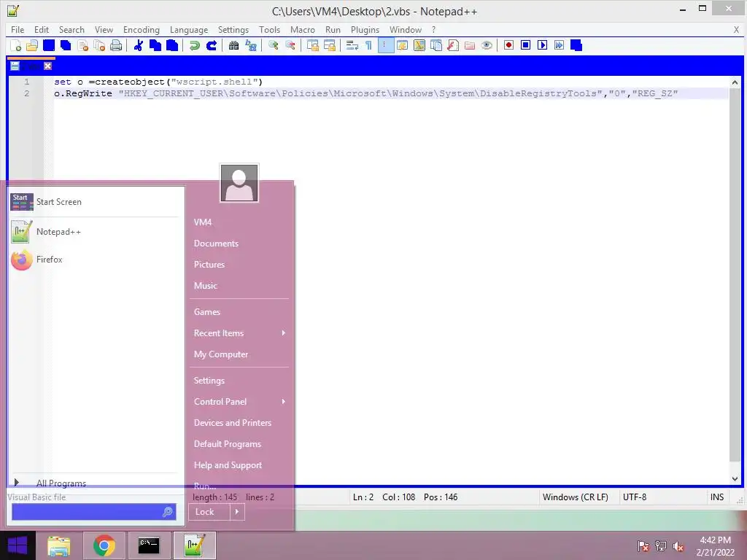
Task: Toggle the indent guide toolbar button
Action: click(x=385, y=45)
